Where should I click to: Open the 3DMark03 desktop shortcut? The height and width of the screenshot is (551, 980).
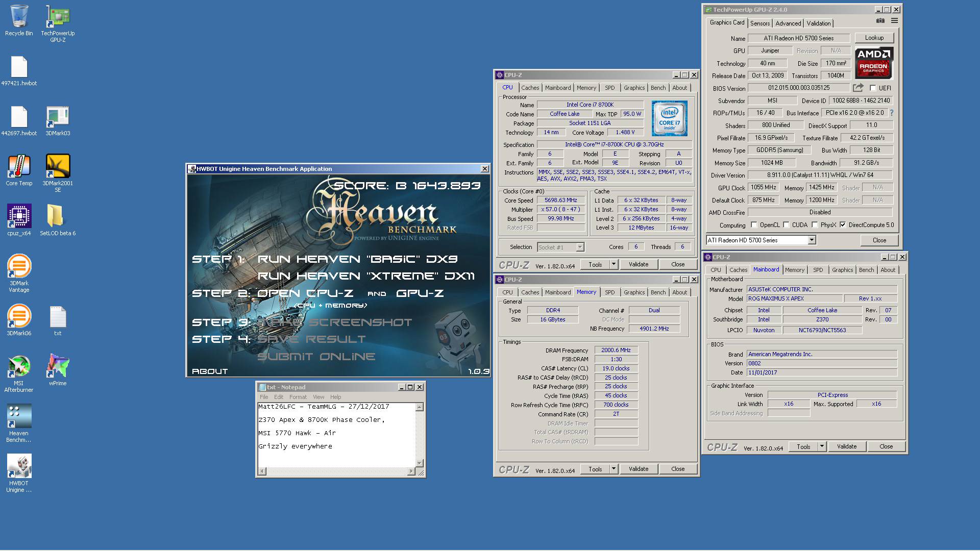[x=58, y=121]
